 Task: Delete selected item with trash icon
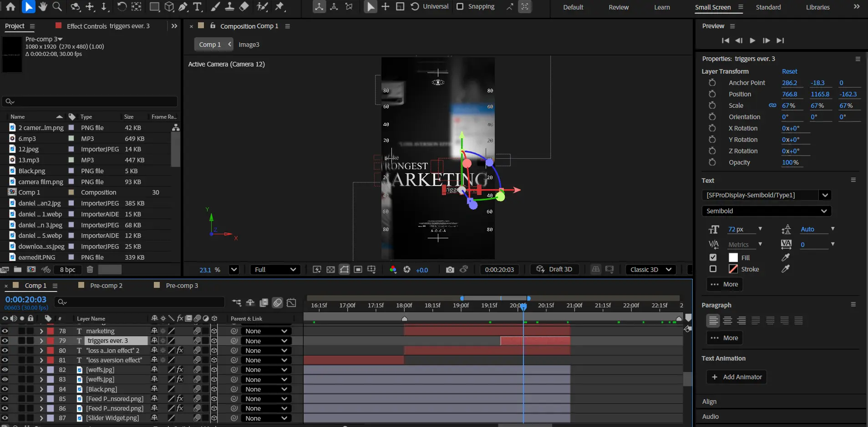pyautogui.click(x=90, y=270)
